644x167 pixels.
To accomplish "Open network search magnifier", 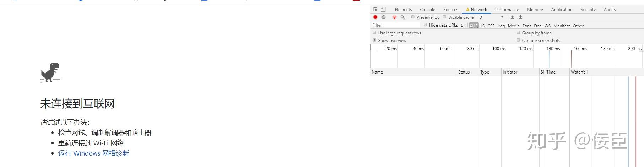I will tap(402, 17).
